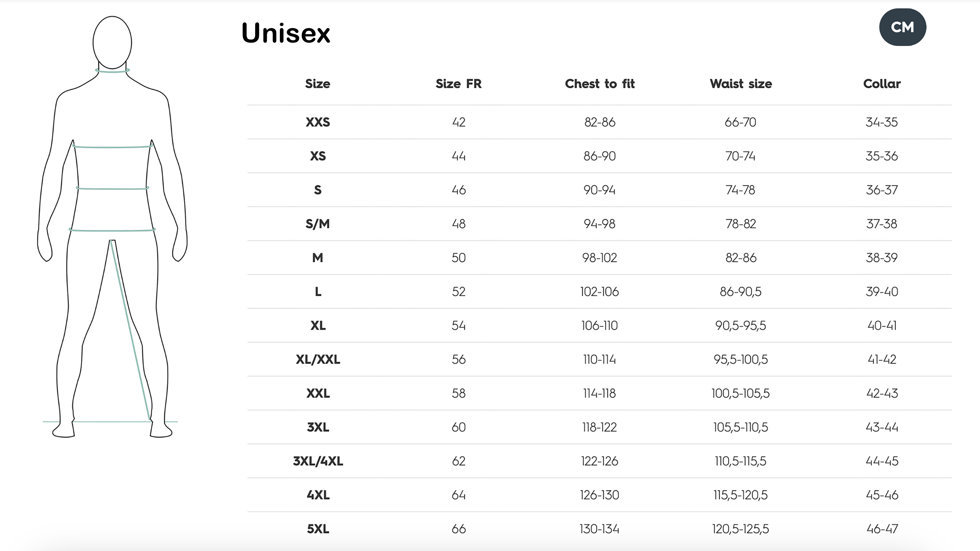
Task: Select the XL/XXL size row label
Action: (x=318, y=359)
